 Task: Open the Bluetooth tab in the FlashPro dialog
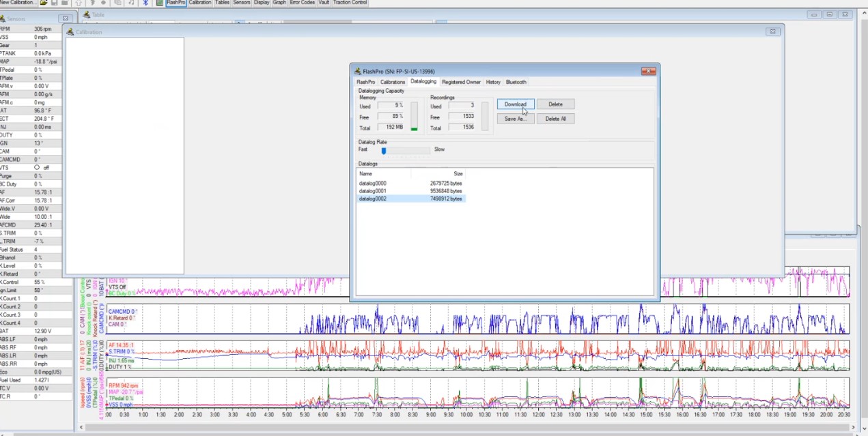tap(516, 82)
